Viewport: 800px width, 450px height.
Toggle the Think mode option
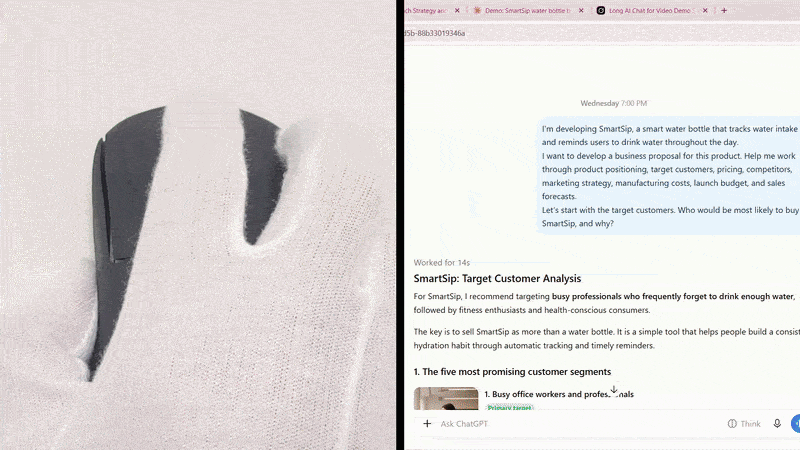click(744, 423)
